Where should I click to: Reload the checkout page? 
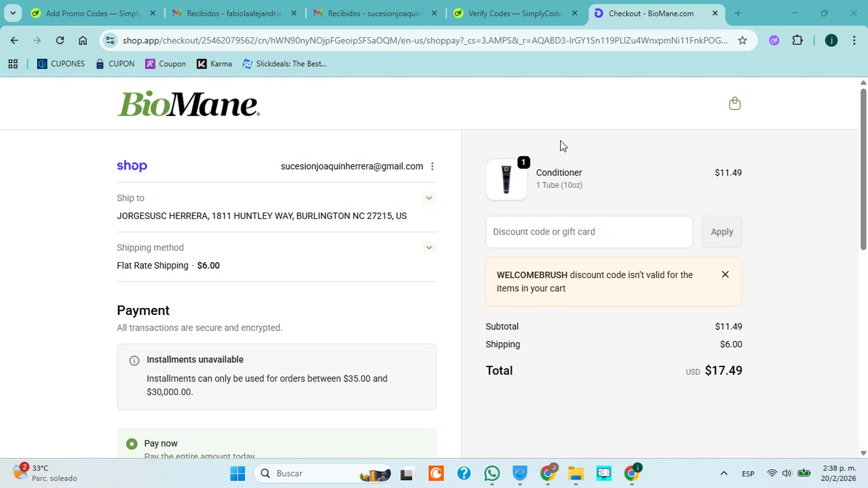click(60, 41)
